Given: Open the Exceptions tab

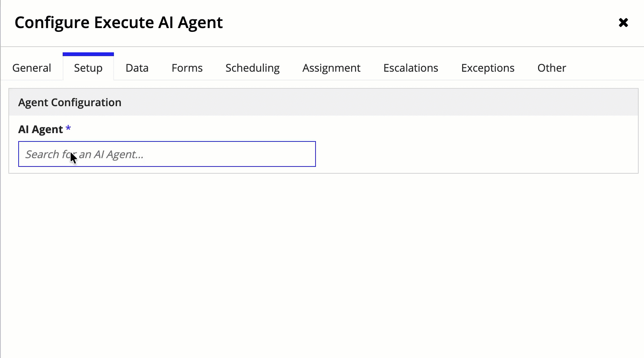Looking at the screenshot, I should tap(488, 68).
